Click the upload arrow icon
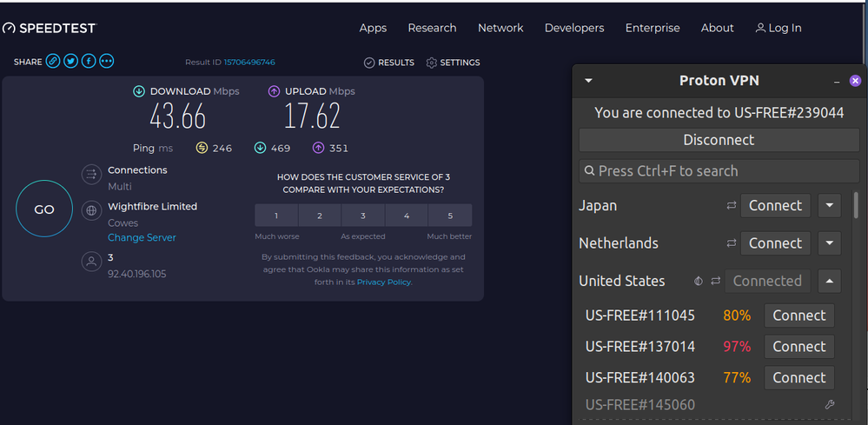 [x=274, y=91]
